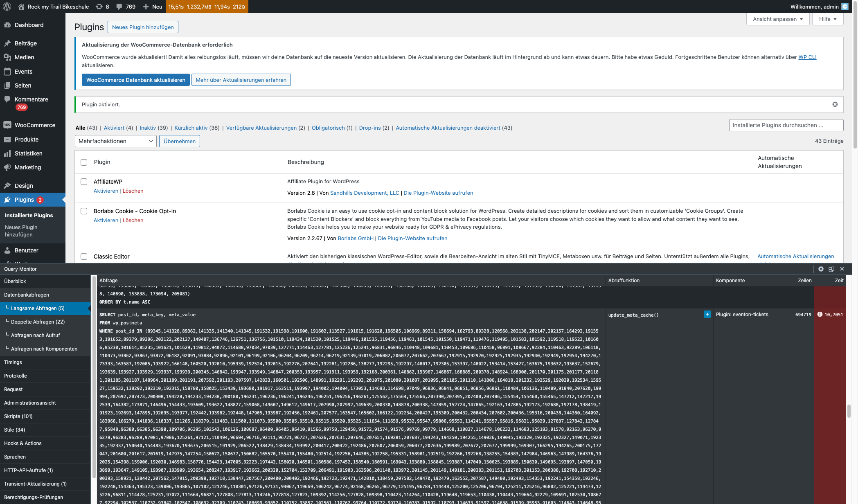Click the Marketing megaphone icon
The height and width of the screenshot is (504, 858).
[x=7, y=167]
